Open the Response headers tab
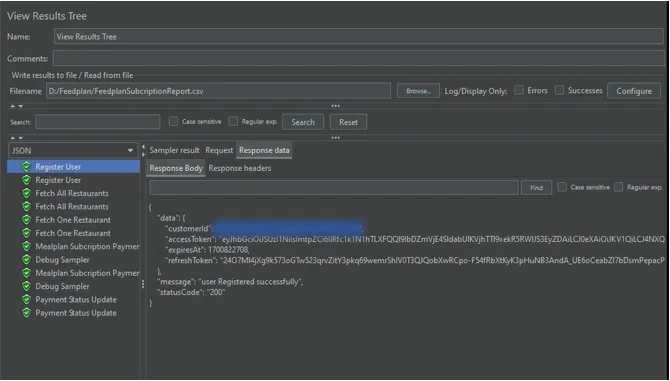Viewport: 670px width, 381px height. 240,168
